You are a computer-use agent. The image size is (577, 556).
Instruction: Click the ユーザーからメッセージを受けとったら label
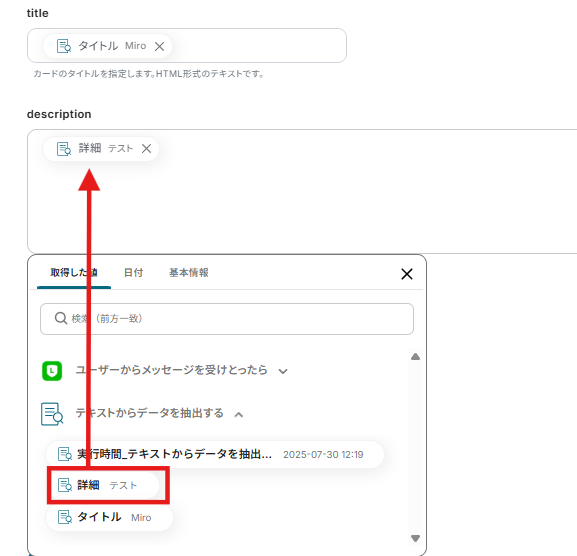[x=171, y=370]
